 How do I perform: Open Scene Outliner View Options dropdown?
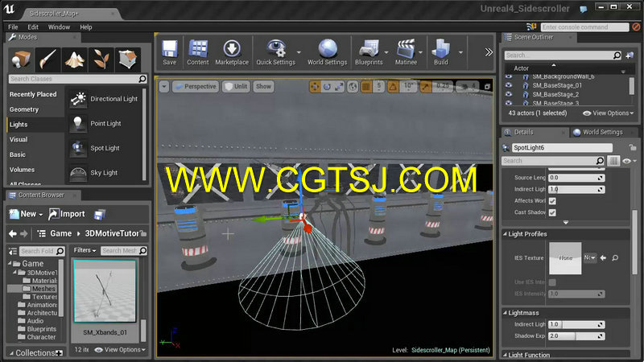(x=609, y=113)
